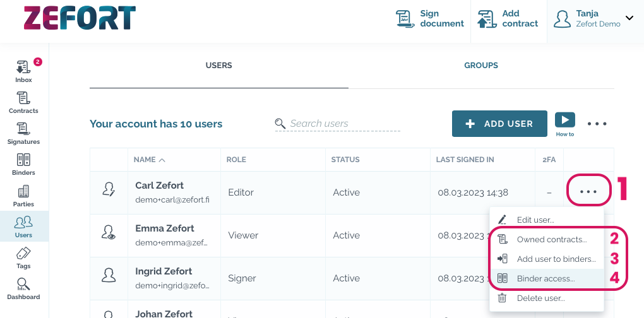Click the Tanja profile avatar icon
This screenshot has height=318, width=644.
pyautogui.click(x=563, y=19)
